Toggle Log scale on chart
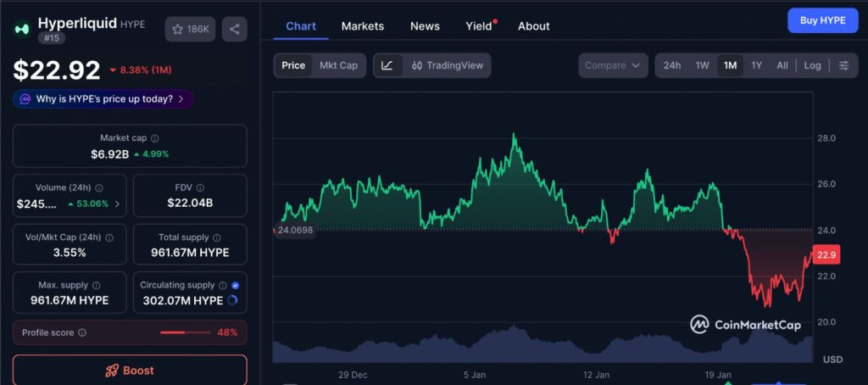The width and height of the screenshot is (868, 385). click(812, 65)
